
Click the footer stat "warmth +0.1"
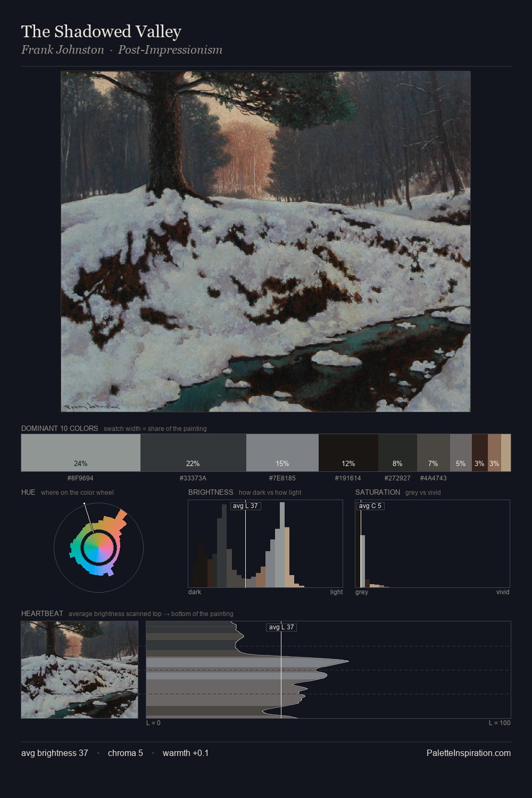pyautogui.click(x=186, y=753)
